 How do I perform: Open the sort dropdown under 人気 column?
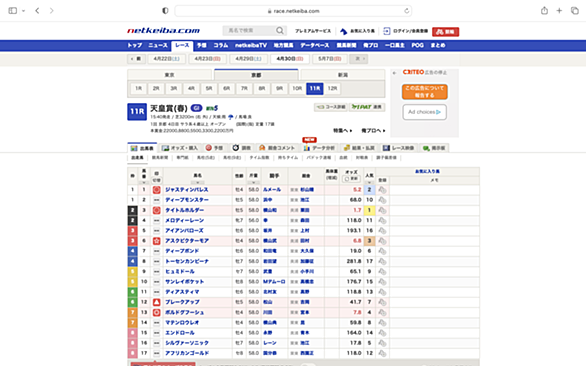[369, 183]
